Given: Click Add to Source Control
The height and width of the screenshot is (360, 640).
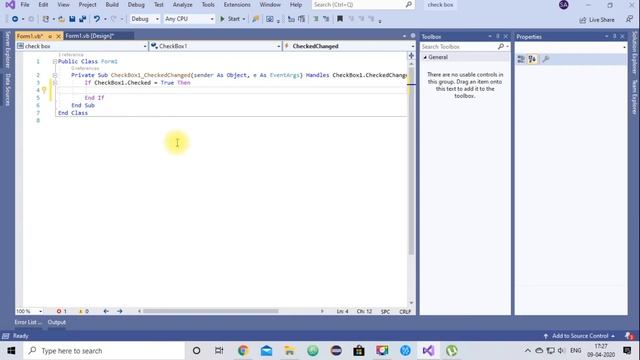Looking at the screenshot, I should [x=580, y=336].
